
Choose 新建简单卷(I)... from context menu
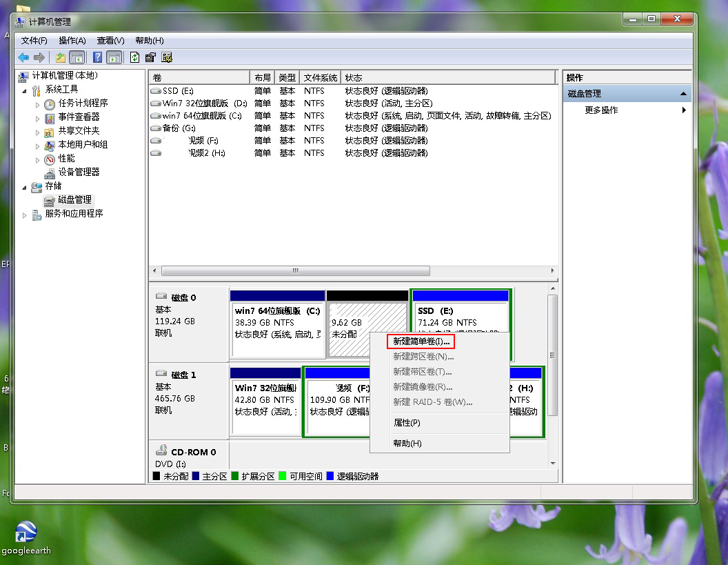point(421,341)
